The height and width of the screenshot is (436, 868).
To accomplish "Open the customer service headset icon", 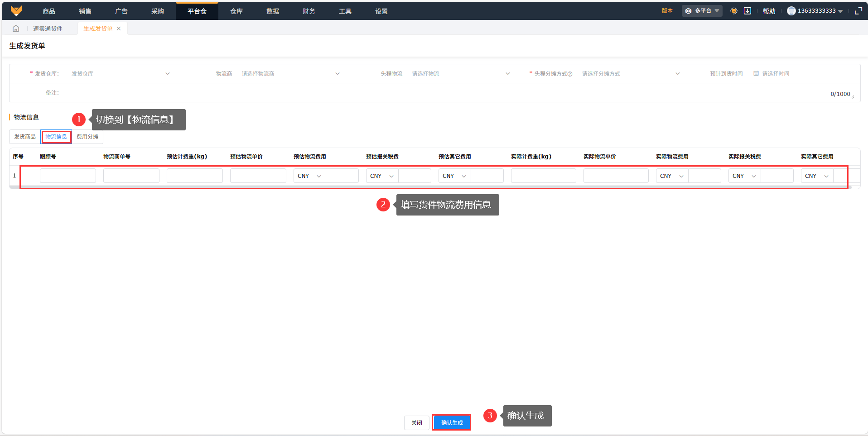I will click(x=734, y=11).
